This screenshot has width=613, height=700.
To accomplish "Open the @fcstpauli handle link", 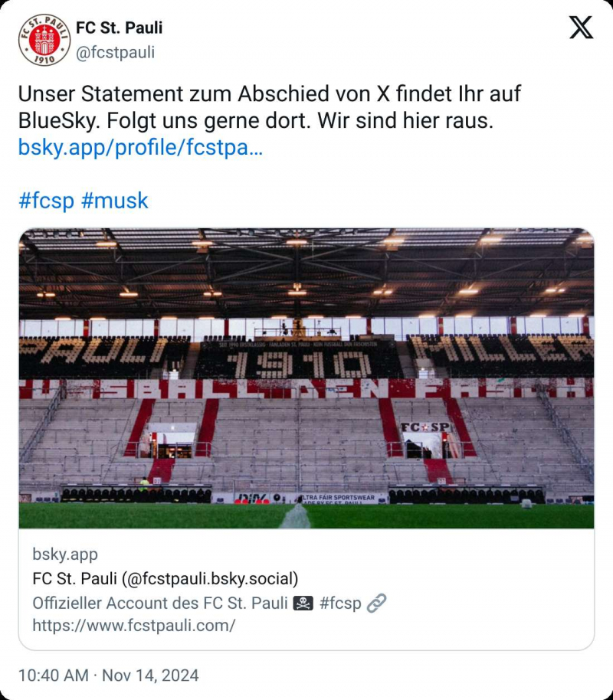I will [115, 52].
